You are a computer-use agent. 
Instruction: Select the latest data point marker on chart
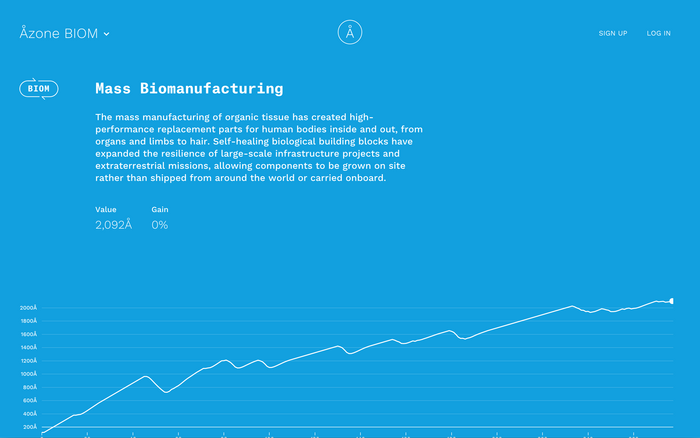point(671,301)
